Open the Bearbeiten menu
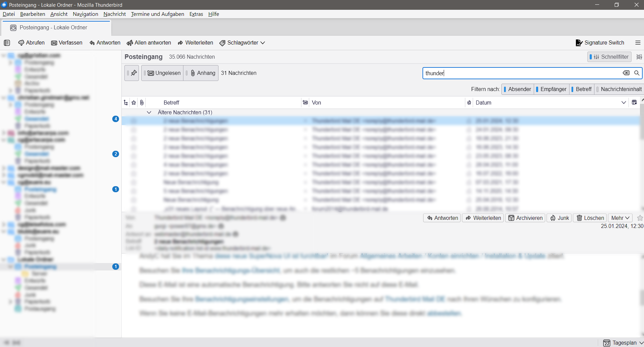The width and height of the screenshot is (644, 347). 33,14
